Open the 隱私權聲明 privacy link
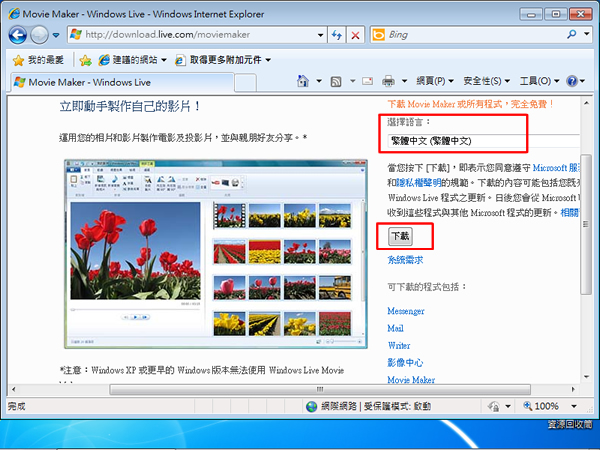The image size is (600, 450). (x=419, y=183)
